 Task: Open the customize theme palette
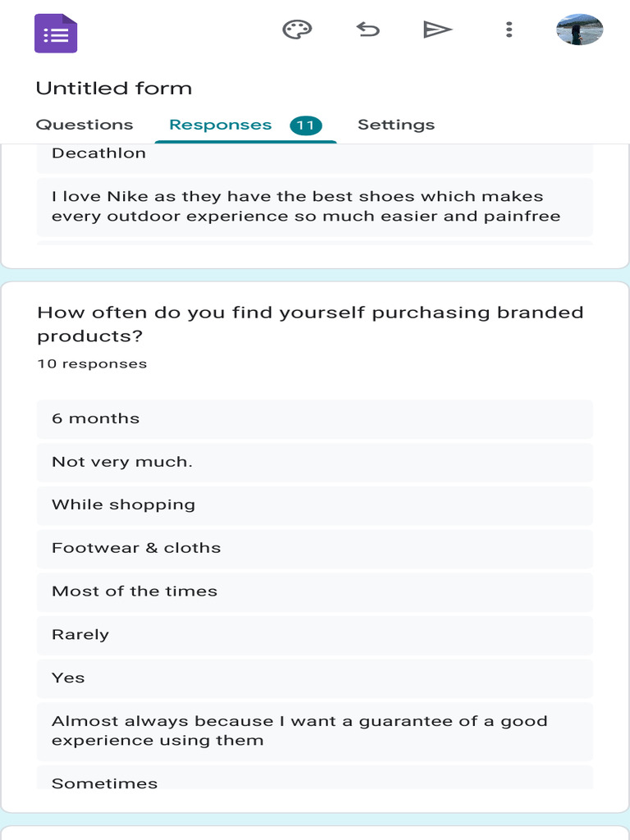tap(297, 30)
